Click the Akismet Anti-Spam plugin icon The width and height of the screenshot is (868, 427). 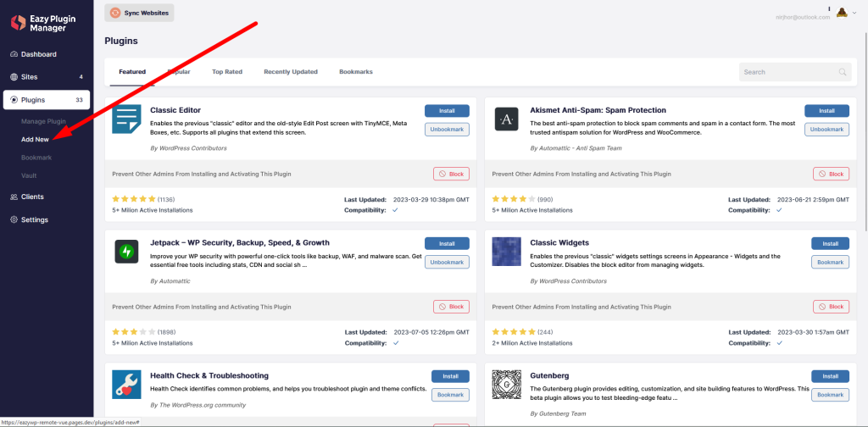(x=507, y=119)
